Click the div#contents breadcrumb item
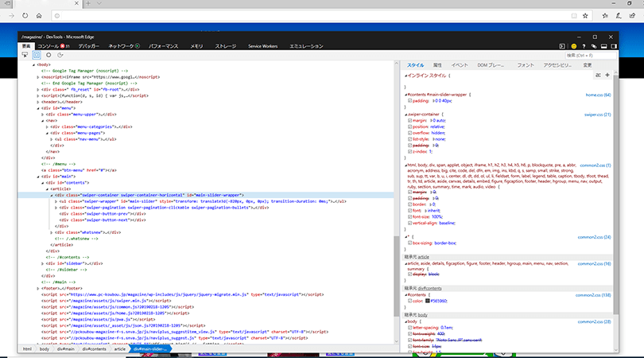 (95, 348)
